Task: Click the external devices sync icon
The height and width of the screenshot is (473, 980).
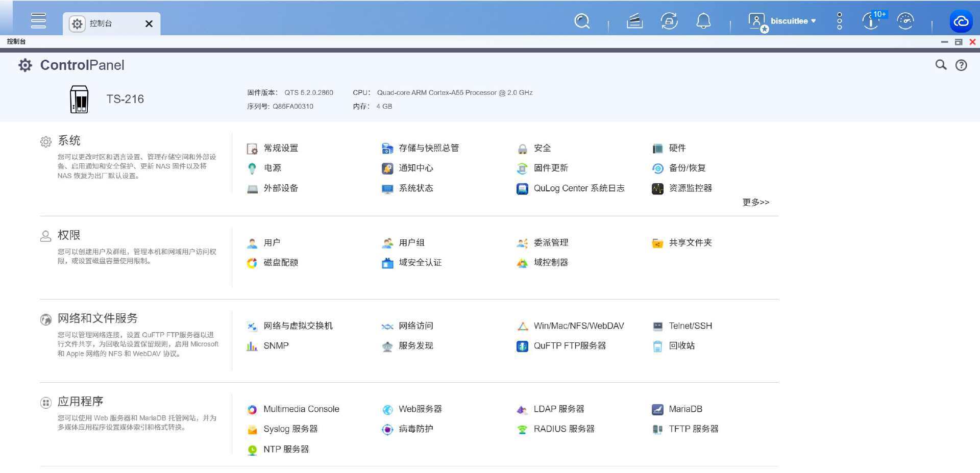Action: coord(669,21)
